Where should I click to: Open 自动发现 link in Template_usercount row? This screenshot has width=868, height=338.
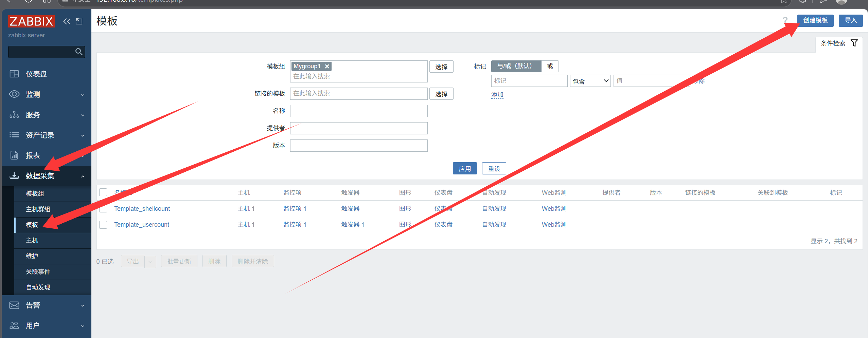click(x=494, y=225)
